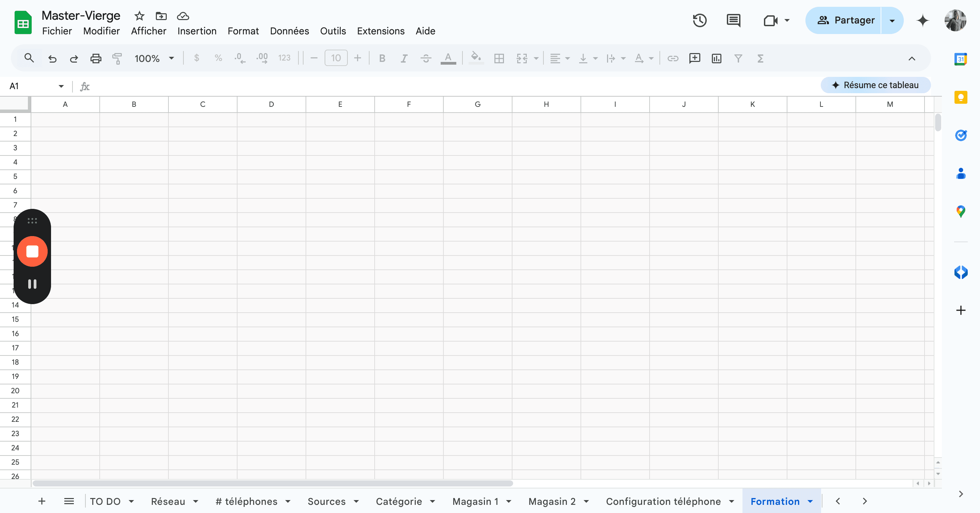Open the comments history icon in header
Image resolution: width=980 pixels, height=513 pixels.
(x=733, y=20)
